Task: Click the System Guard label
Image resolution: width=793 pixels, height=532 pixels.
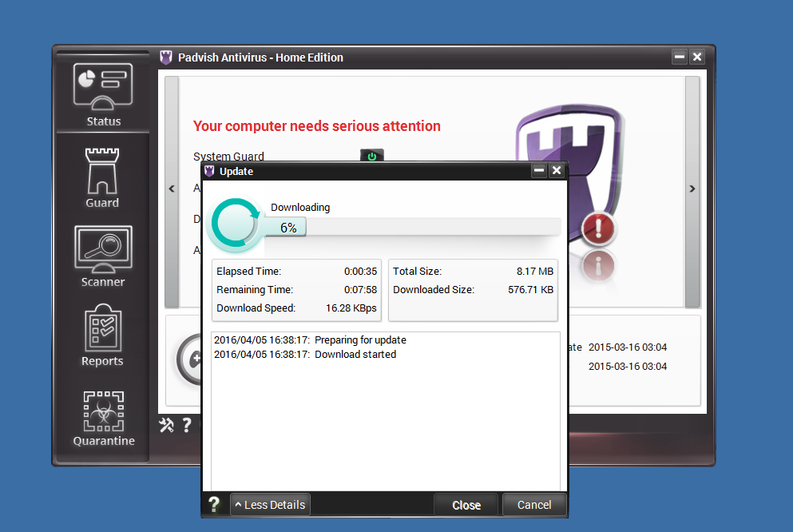Action: pos(228,157)
